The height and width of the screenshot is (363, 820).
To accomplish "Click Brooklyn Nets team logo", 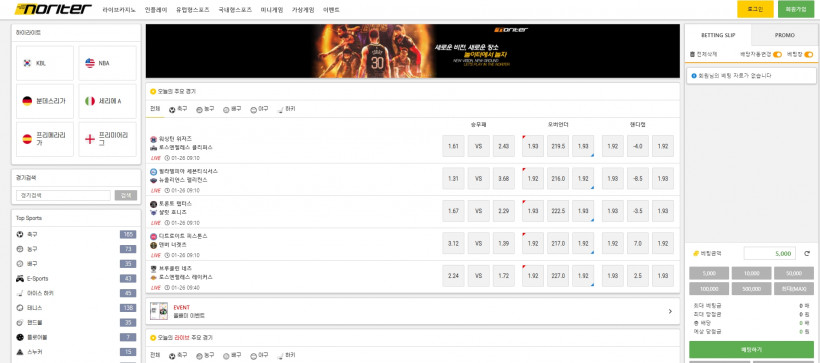I will click(153, 268).
